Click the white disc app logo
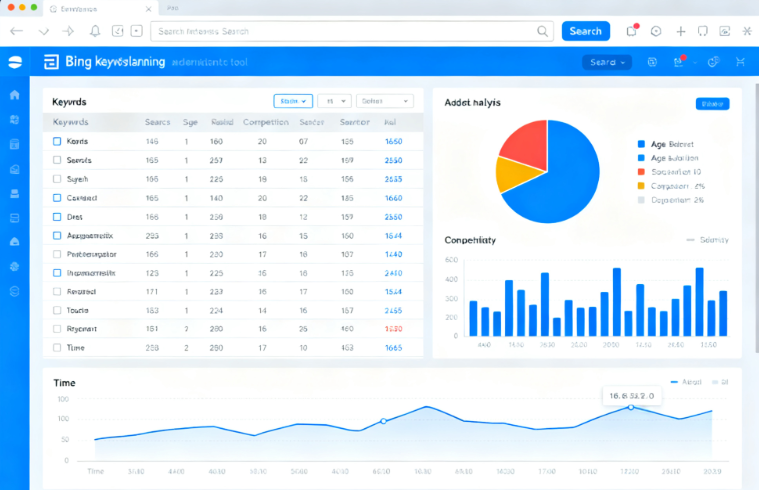Image resolution: width=759 pixels, height=490 pixels. [15, 62]
